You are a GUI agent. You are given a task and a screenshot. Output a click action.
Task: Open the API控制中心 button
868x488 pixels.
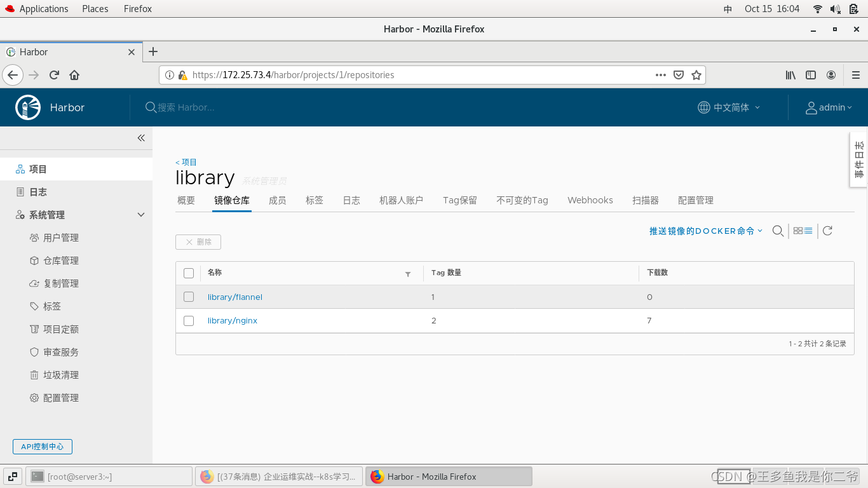coord(43,447)
